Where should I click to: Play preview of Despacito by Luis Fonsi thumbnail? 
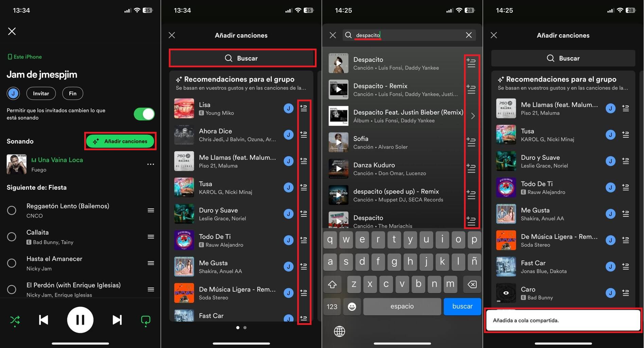[338, 63]
